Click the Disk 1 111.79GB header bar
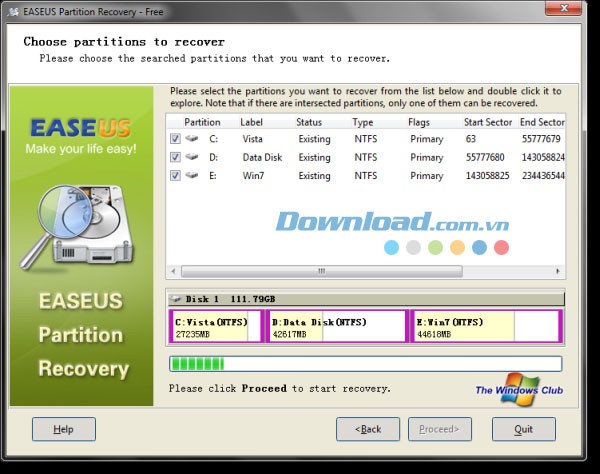Viewport: 600px width, 474px height. (366, 299)
